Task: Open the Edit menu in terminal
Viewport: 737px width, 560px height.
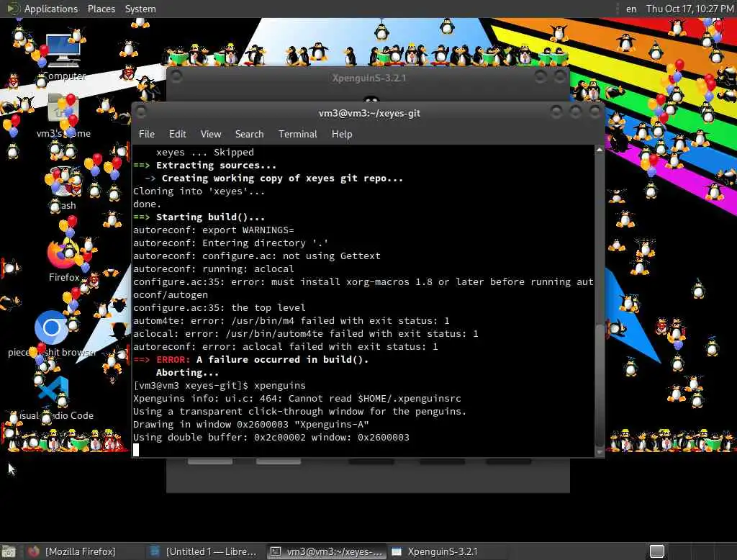Action: click(177, 134)
